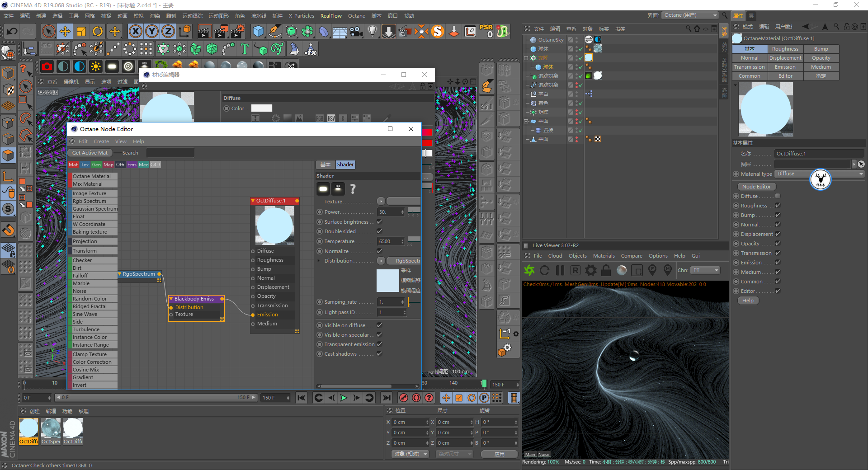Click the Light bulb object icon
The image size is (868, 470).
pos(372,31)
